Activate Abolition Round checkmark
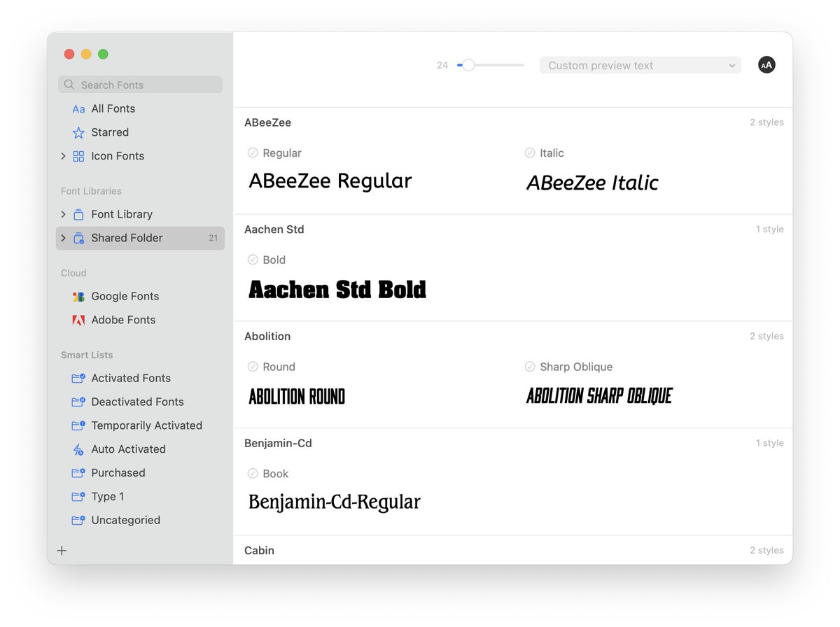The height and width of the screenshot is (627, 840). (253, 367)
